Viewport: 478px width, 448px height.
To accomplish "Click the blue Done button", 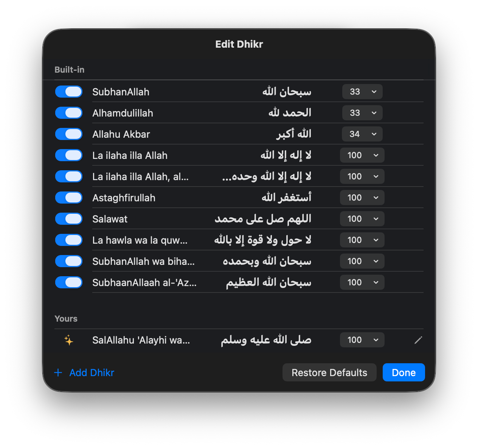I will (x=404, y=373).
